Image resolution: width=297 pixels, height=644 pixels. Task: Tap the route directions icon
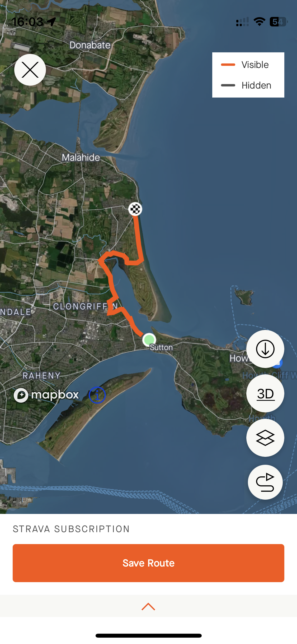point(265,482)
